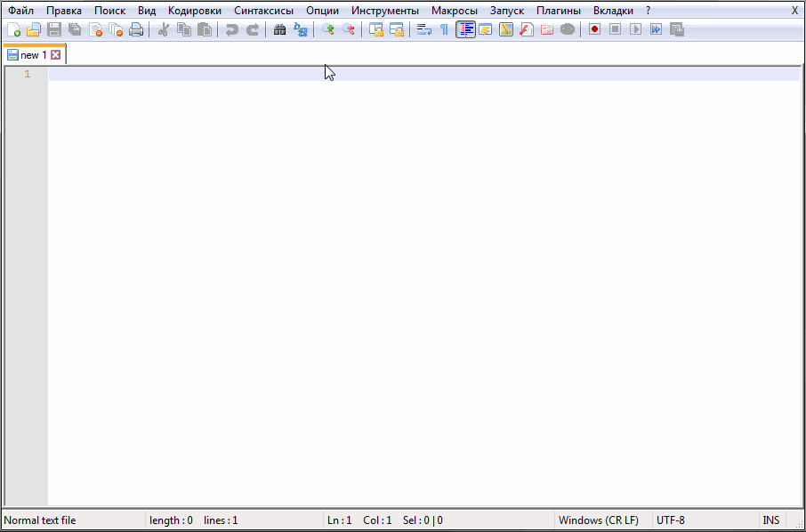Enable Synchronize Vertical Scrolling
This screenshot has height=532, width=806.
pyautogui.click(x=374, y=29)
